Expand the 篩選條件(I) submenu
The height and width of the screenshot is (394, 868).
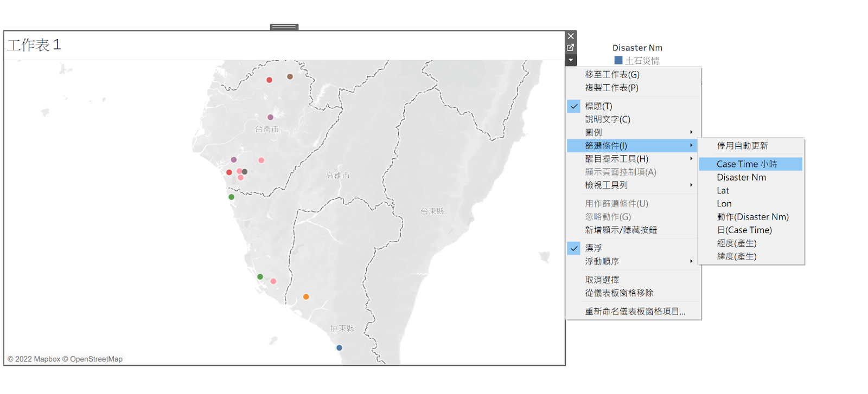coord(632,146)
